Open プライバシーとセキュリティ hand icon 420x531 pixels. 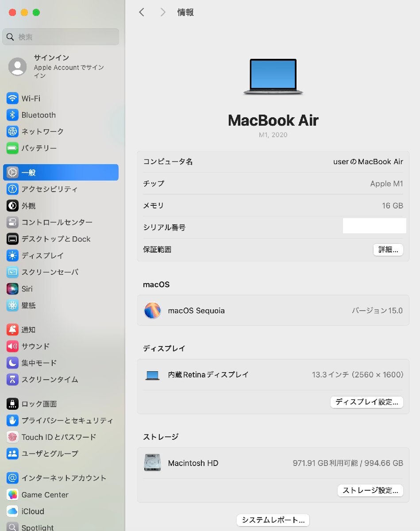12,420
